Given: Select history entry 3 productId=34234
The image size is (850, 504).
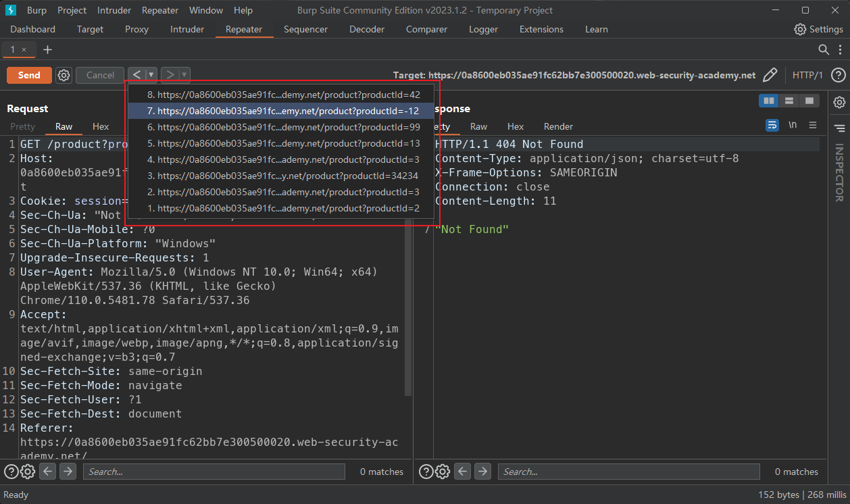Looking at the screenshot, I should (x=281, y=176).
